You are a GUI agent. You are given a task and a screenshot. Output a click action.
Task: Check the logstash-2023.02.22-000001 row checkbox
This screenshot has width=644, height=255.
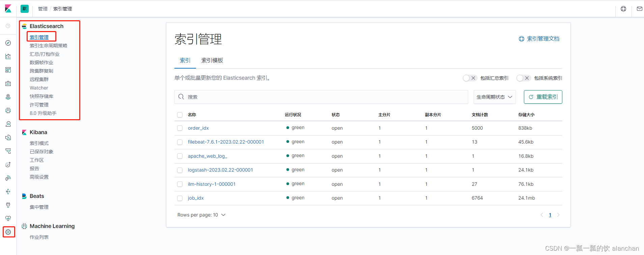click(x=180, y=170)
